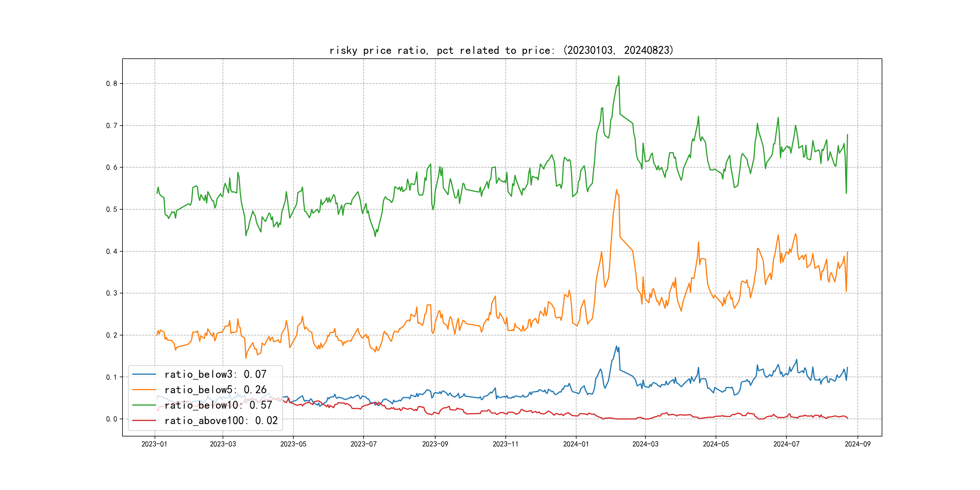
Task: Click the 2023-01 x-axis tick label
Action: tap(155, 444)
